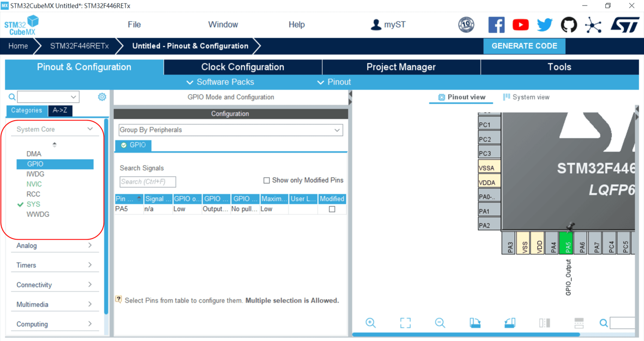Open the peripheral search combo box
This screenshot has width=644, height=341.
tap(48, 97)
